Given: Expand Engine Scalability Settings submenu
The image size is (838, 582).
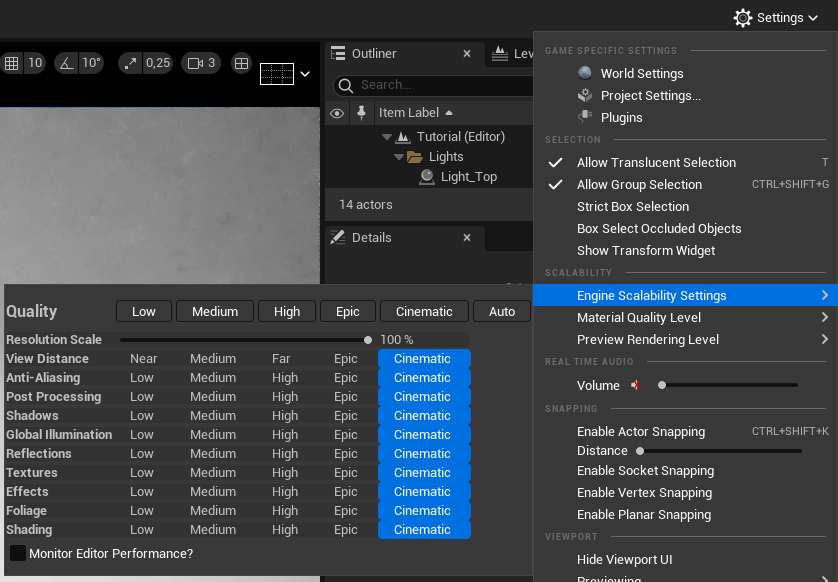Looking at the screenshot, I should click(x=686, y=296).
